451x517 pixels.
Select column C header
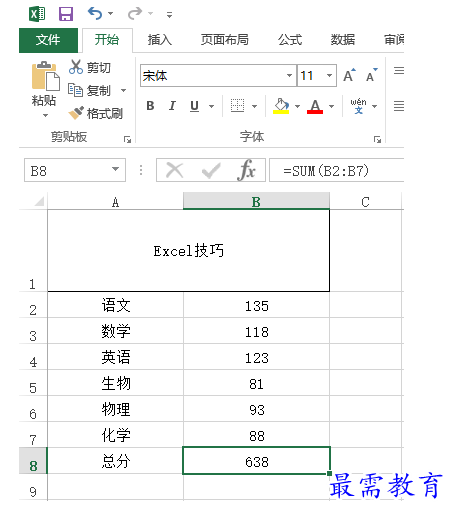point(365,201)
